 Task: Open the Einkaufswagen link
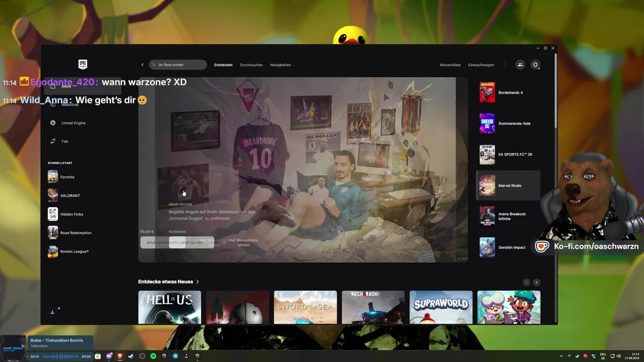pos(481,65)
